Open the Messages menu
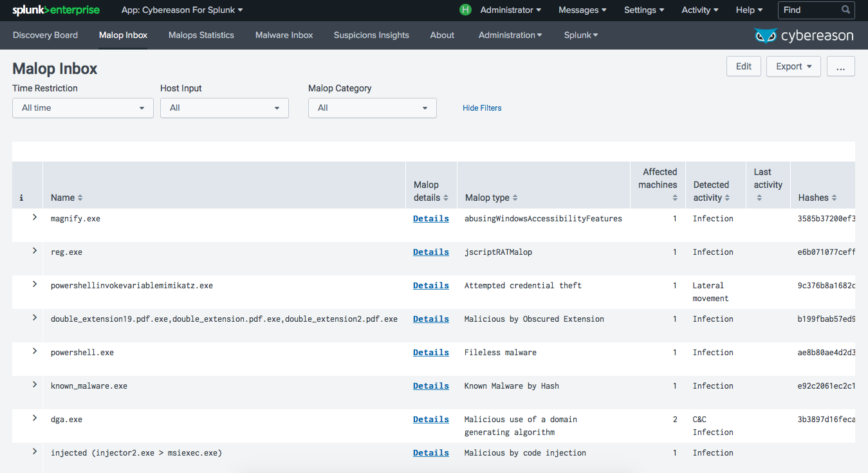Screen dimensions: 868x473 pos(583,10)
